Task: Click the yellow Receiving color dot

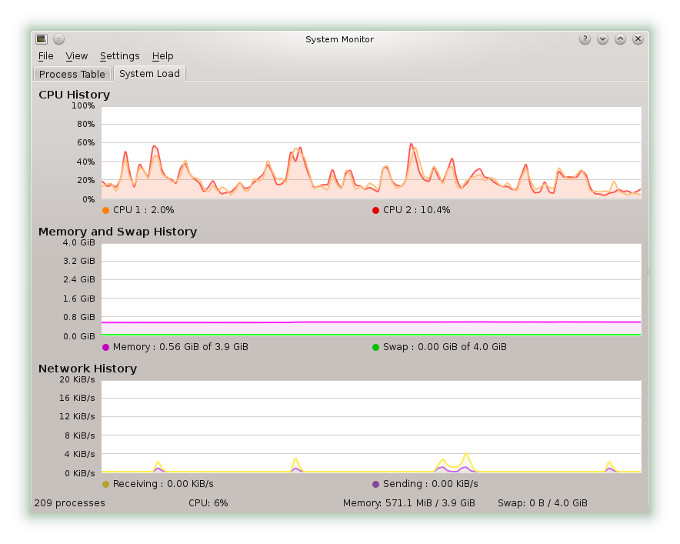Action: pos(105,484)
